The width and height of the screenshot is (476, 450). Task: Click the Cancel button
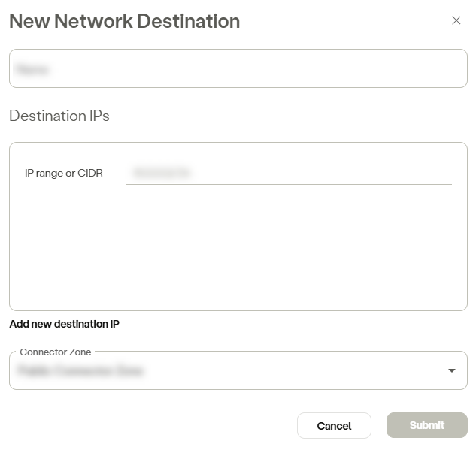tap(334, 426)
